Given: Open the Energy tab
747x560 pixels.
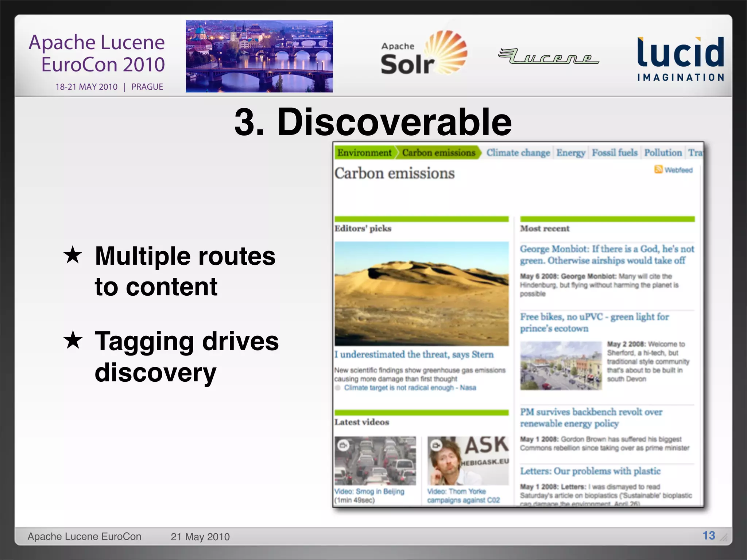Looking at the screenshot, I should point(570,153).
